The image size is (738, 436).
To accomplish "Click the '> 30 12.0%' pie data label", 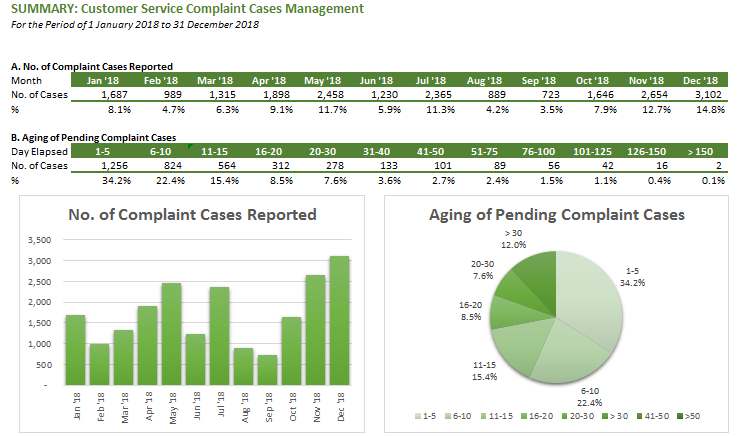I will [x=513, y=239].
